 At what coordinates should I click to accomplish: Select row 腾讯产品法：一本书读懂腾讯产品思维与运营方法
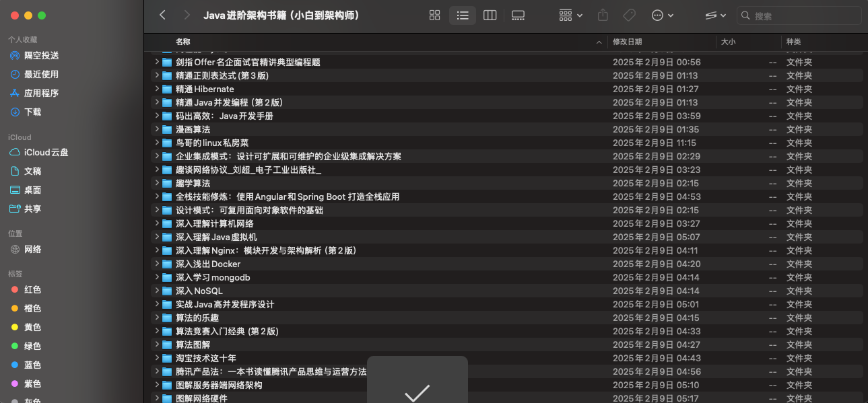pos(506,371)
